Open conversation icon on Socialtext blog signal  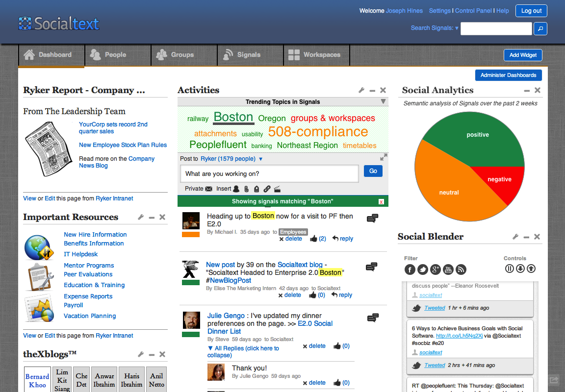click(x=371, y=267)
